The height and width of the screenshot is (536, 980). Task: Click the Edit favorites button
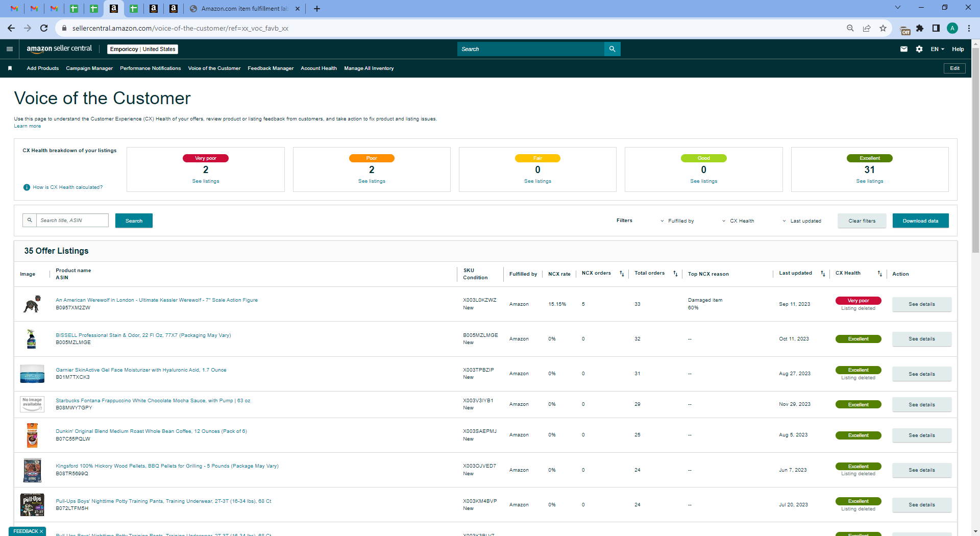(954, 68)
